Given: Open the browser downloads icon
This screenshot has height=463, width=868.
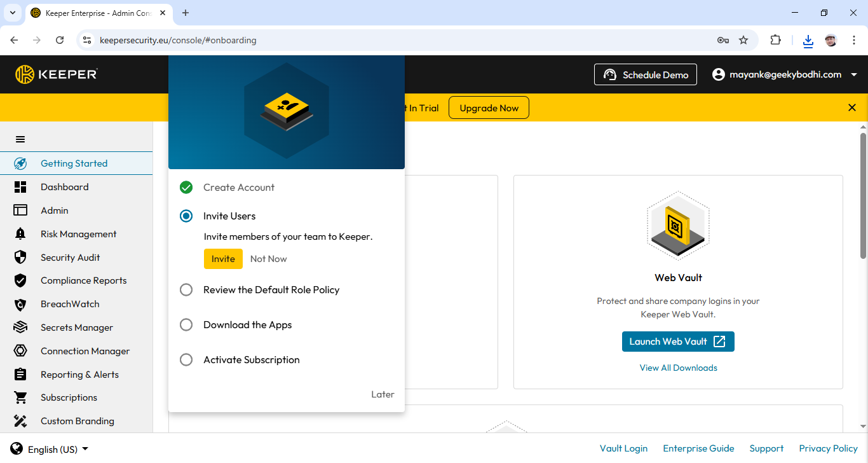Looking at the screenshot, I should [808, 41].
